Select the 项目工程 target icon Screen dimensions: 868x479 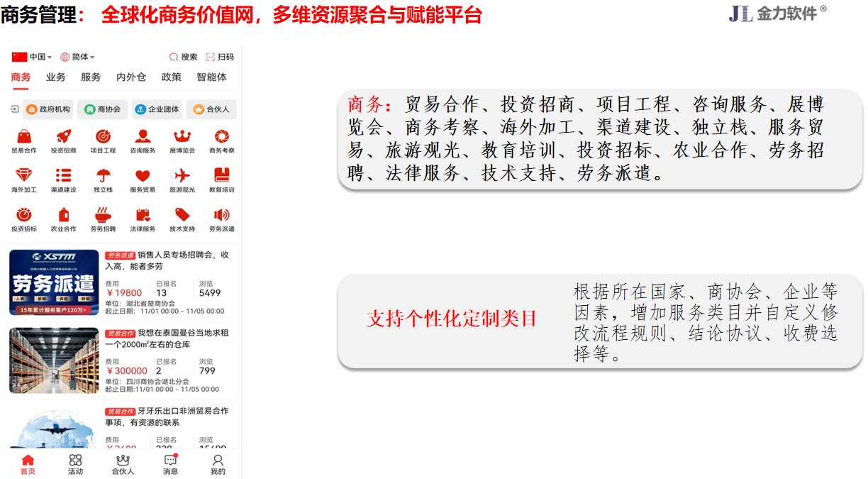tap(103, 137)
